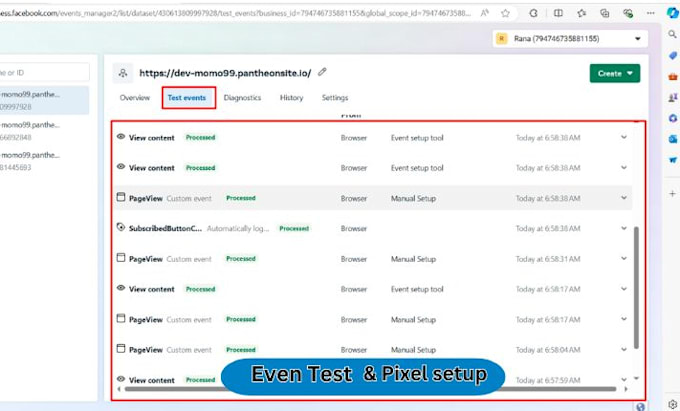680x411 pixels.
Task: Expand the first View content event row chevron
Action: pos(624,137)
